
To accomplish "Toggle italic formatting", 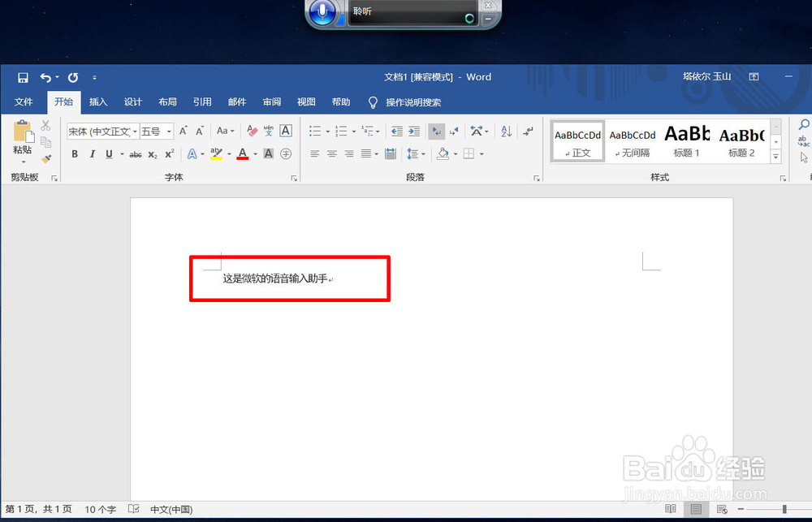I will tap(93, 154).
